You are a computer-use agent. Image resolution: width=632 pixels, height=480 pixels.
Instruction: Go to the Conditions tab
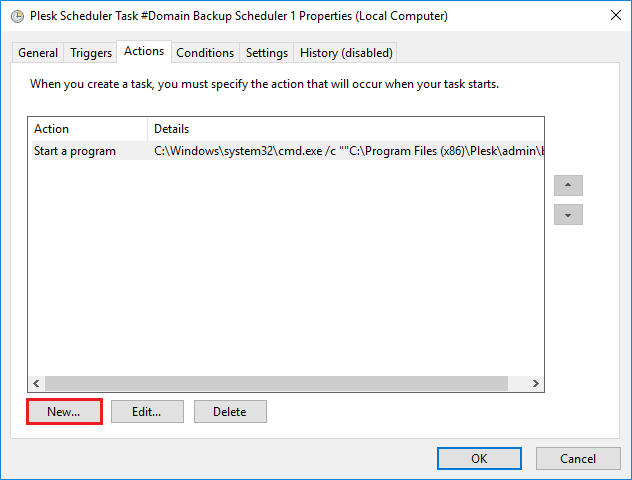click(x=205, y=53)
